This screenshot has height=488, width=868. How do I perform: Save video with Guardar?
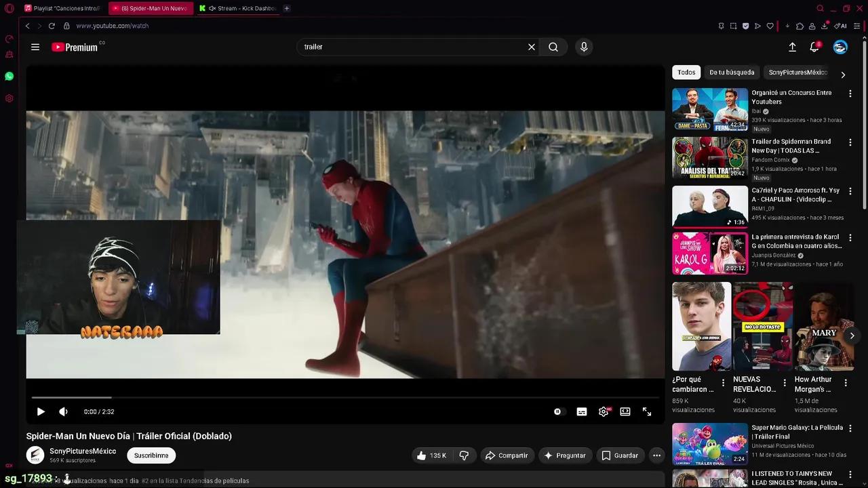click(x=620, y=455)
